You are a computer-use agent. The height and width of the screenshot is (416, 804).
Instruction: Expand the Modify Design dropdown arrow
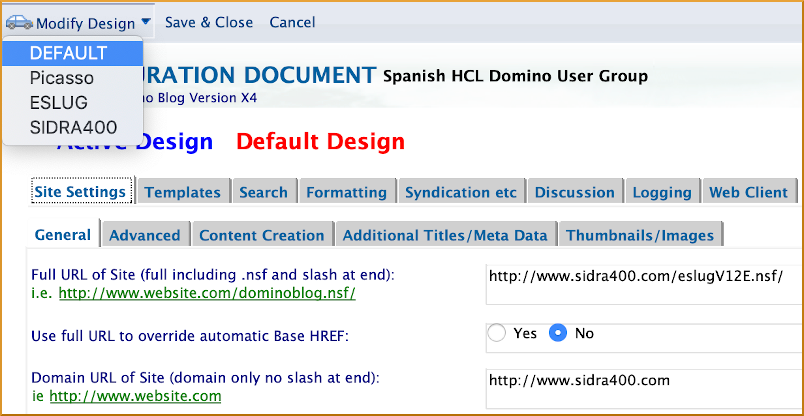point(146,21)
